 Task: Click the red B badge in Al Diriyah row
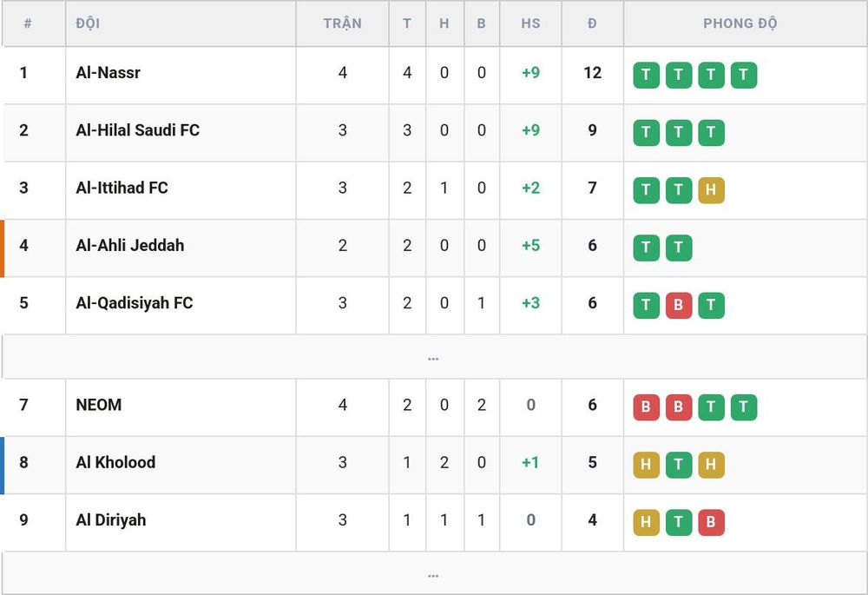(x=711, y=522)
